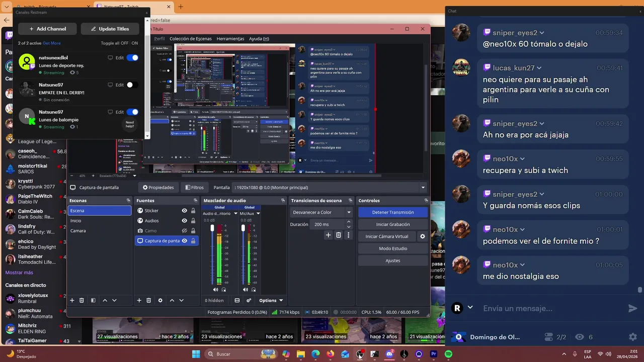The width and height of the screenshot is (644, 362).
Task: Toggle Natsune97 Lunes de balompie channel switch
Action: tap(132, 112)
